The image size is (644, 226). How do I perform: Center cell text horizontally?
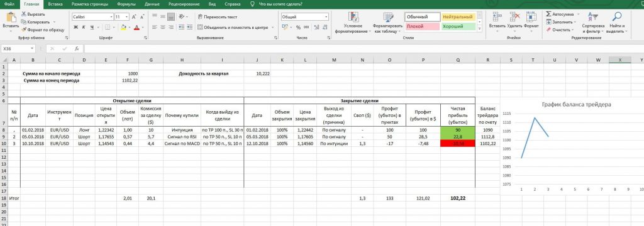tap(163, 28)
